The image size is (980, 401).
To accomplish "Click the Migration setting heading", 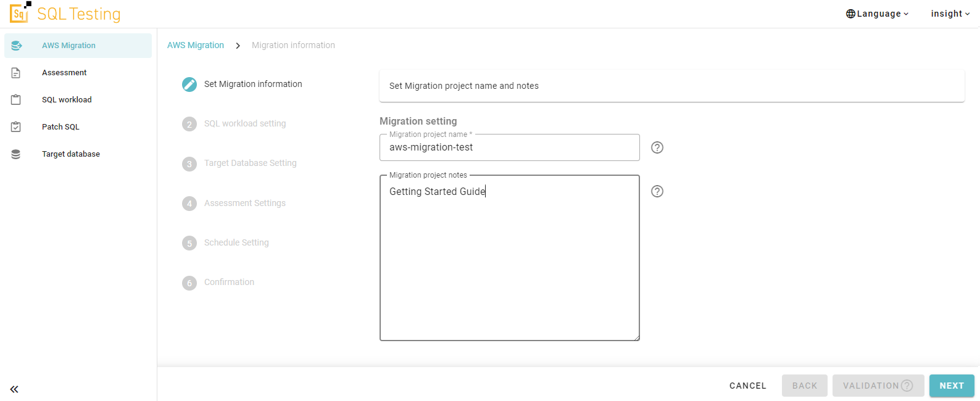I will click(x=418, y=121).
